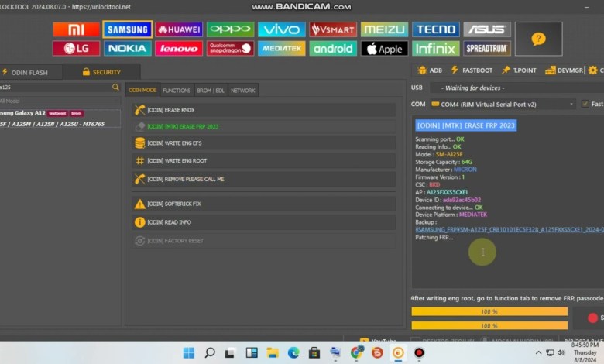Screen dimensions: 604x364
Task: Click the red stop button
Action: tap(592, 318)
